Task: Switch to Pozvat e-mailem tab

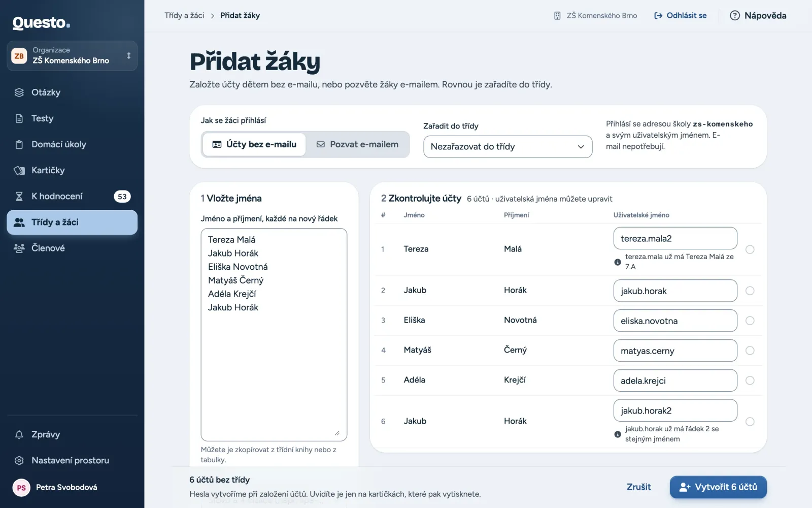Action: tap(358, 144)
